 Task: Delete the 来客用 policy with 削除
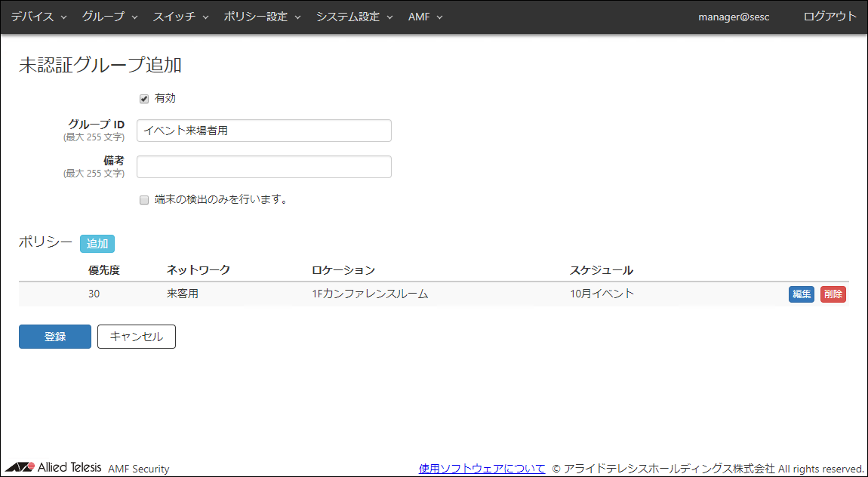[833, 294]
